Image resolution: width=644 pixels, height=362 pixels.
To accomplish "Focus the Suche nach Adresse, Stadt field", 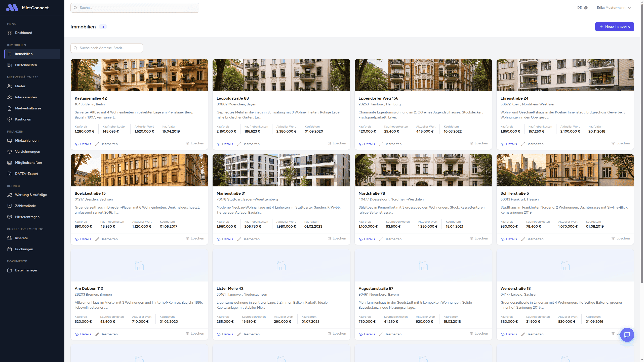I will pos(107,48).
